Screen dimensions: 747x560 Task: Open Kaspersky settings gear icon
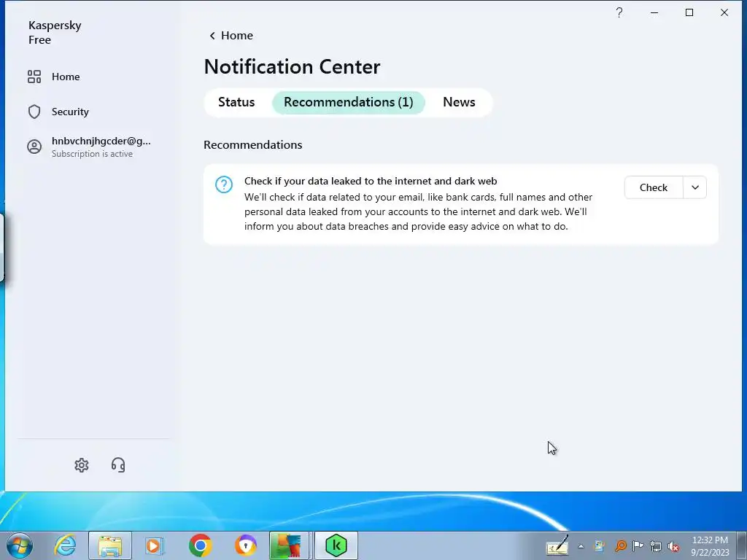pyautogui.click(x=82, y=464)
